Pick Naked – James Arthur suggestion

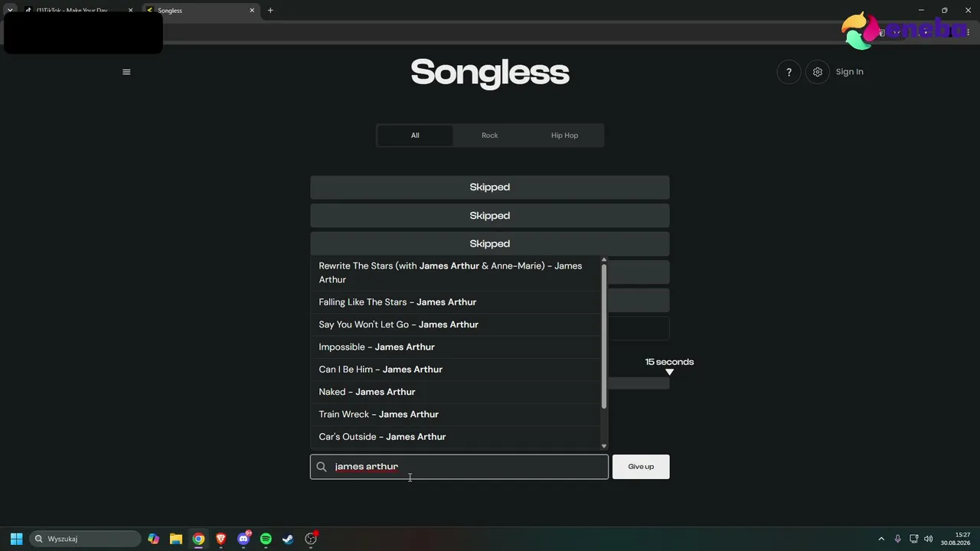456,392
